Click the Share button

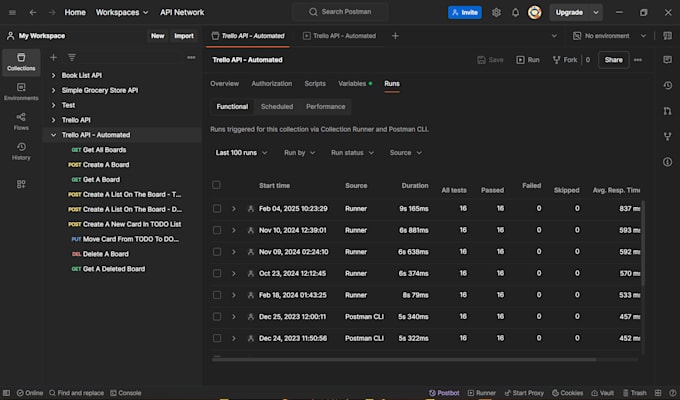coord(612,60)
